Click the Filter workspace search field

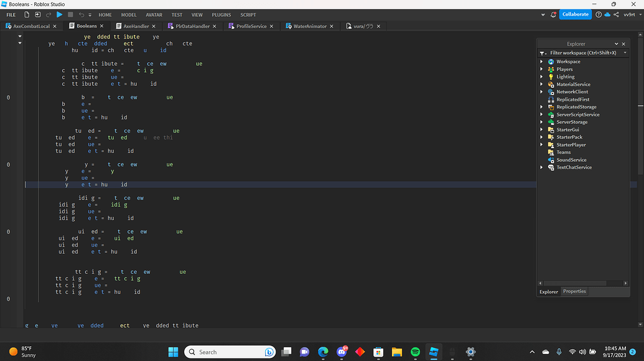582,52
